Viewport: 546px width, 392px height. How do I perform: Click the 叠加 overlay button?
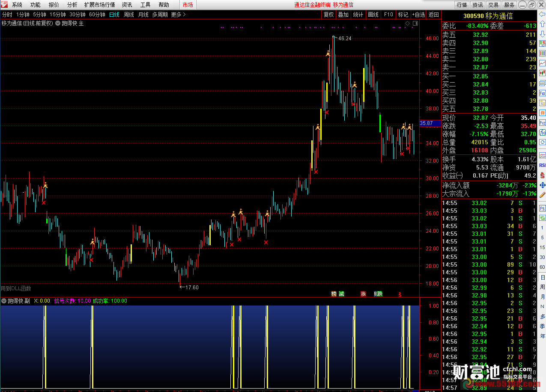343,15
